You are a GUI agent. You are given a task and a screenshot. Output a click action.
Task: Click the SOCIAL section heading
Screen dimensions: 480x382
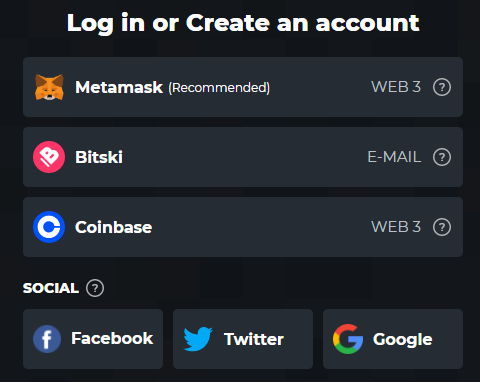click(x=51, y=288)
